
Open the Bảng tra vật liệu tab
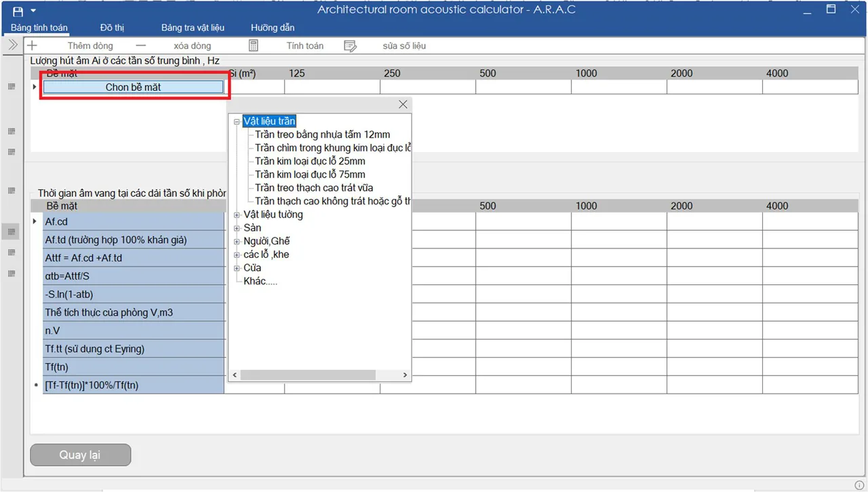tap(193, 28)
